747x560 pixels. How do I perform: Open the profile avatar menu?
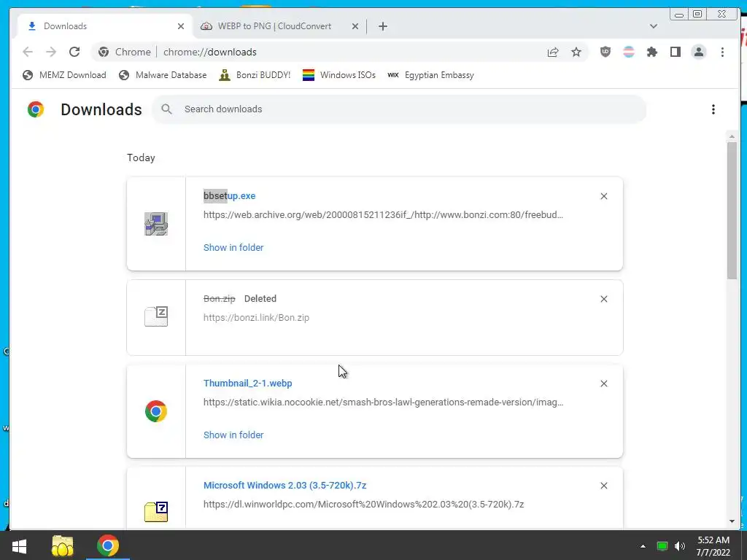point(699,52)
